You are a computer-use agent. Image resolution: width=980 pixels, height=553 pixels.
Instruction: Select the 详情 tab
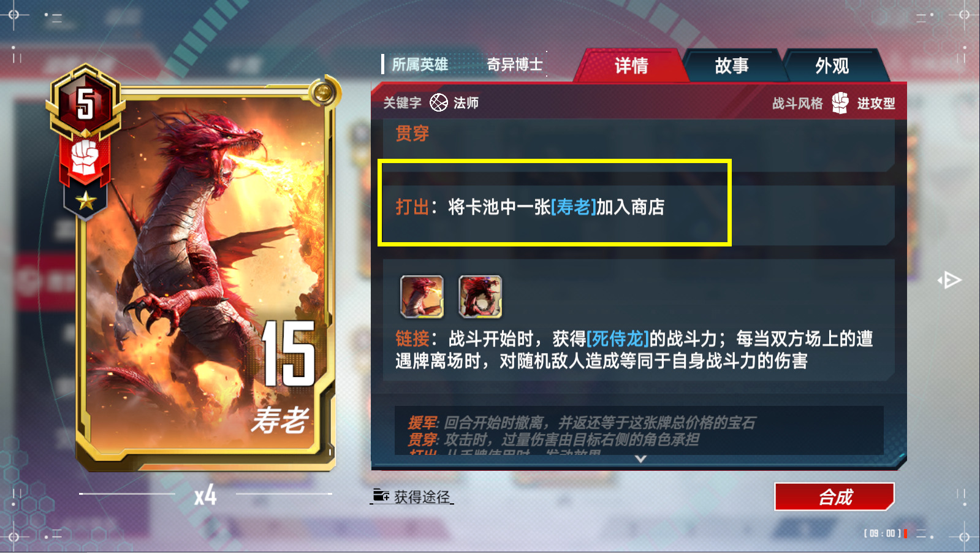click(631, 66)
